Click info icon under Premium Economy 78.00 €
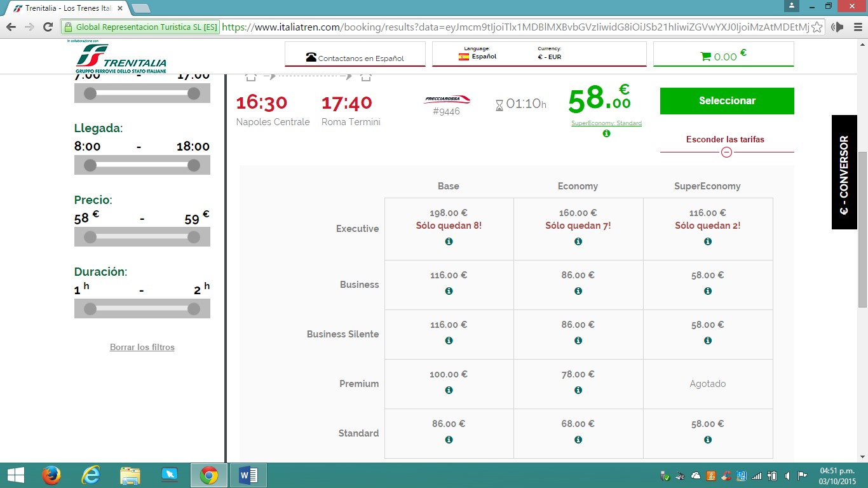This screenshot has height=488, width=868. tap(578, 390)
